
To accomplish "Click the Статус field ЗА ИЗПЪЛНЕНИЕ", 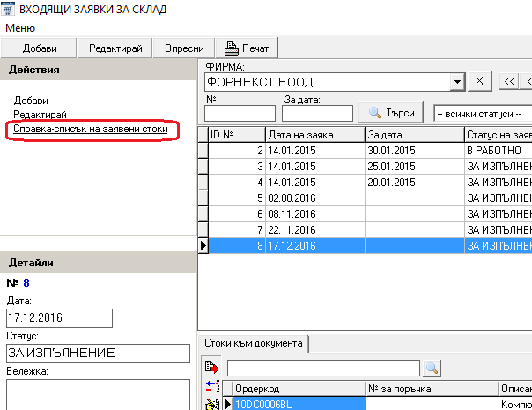I will (98, 354).
